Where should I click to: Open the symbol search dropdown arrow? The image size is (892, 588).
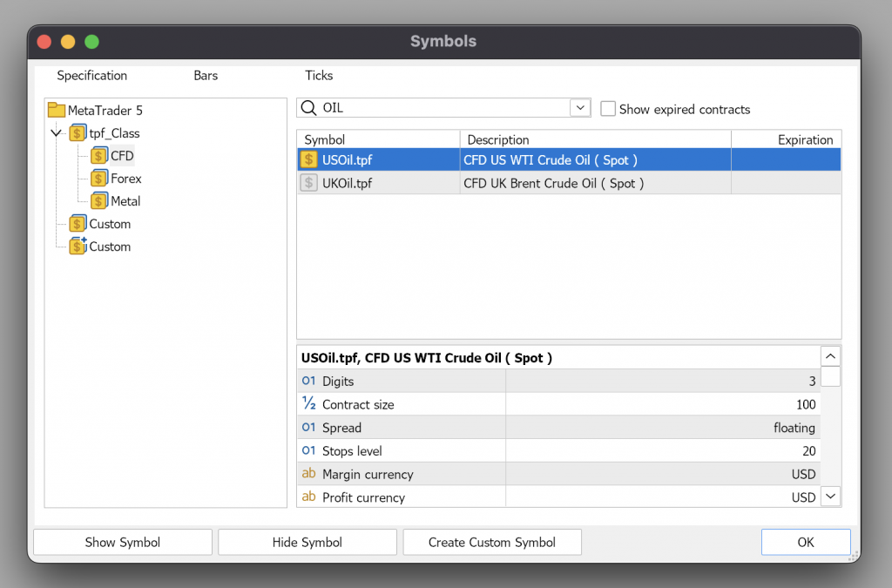[x=580, y=108]
